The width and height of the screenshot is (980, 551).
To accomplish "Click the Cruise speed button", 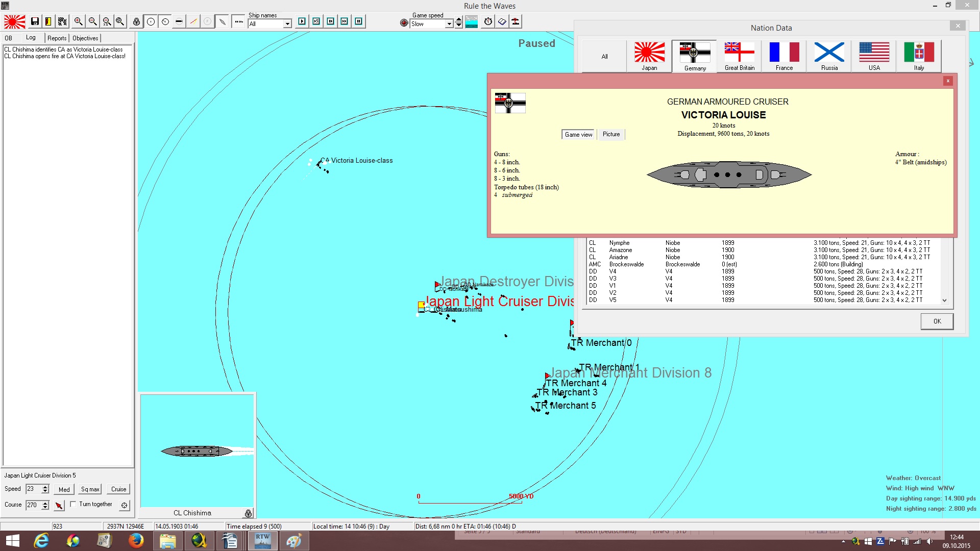I will [x=119, y=489].
